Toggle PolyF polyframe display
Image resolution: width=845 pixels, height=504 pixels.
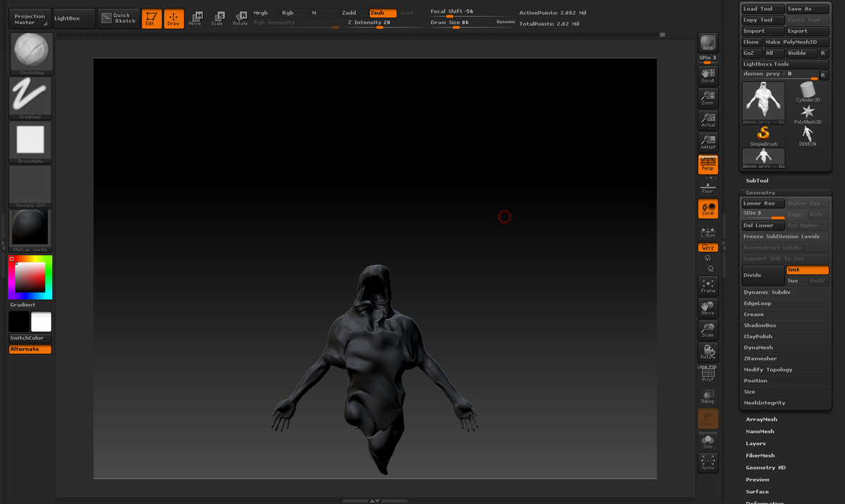pyautogui.click(x=708, y=375)
